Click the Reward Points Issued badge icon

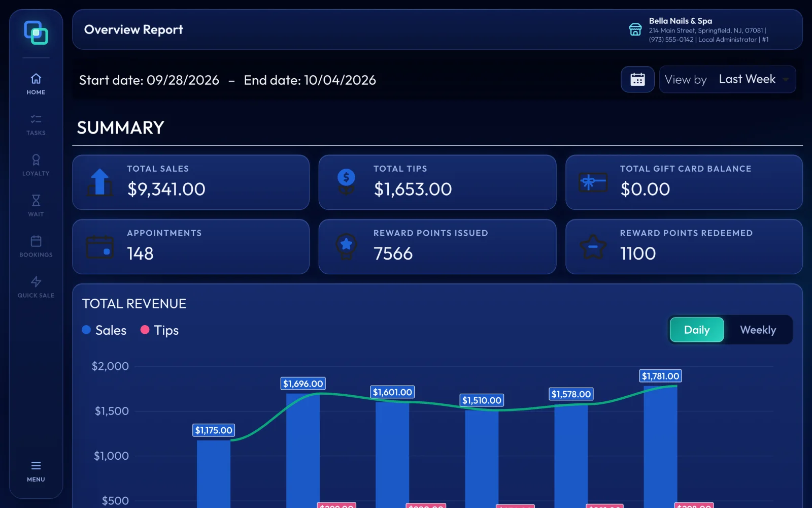[x=346, y=246]
